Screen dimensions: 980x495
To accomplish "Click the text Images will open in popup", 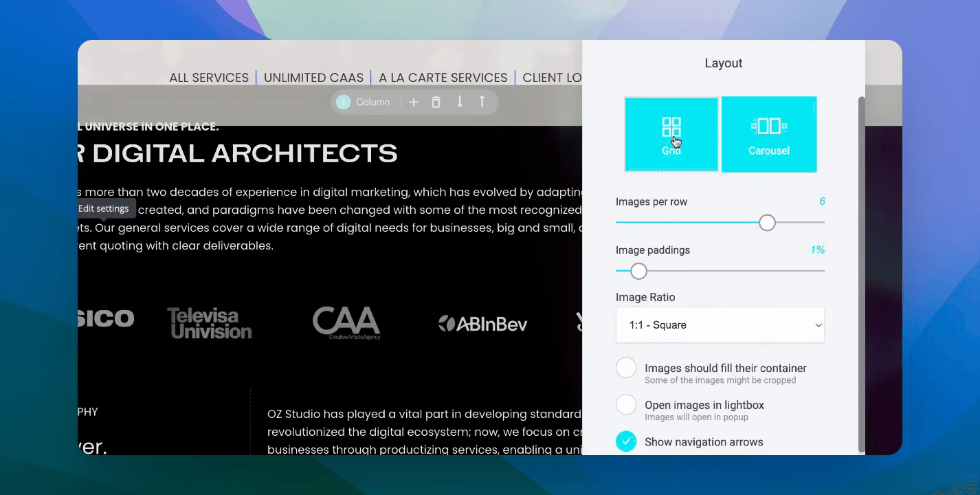I will (696, 417).
